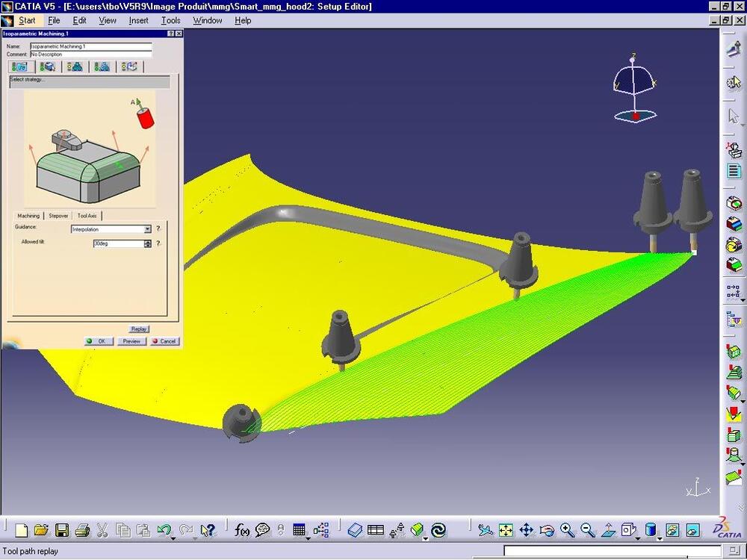This screenshot has height=560, width=747.
Task: Click the Preview button
Action: click(131, 341)
